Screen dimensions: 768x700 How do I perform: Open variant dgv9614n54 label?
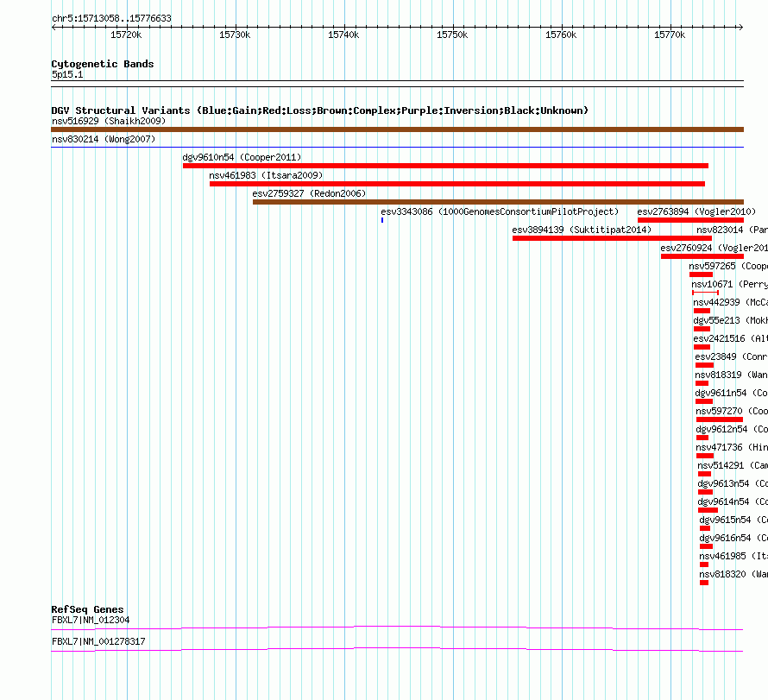click(x=733, y=501)
